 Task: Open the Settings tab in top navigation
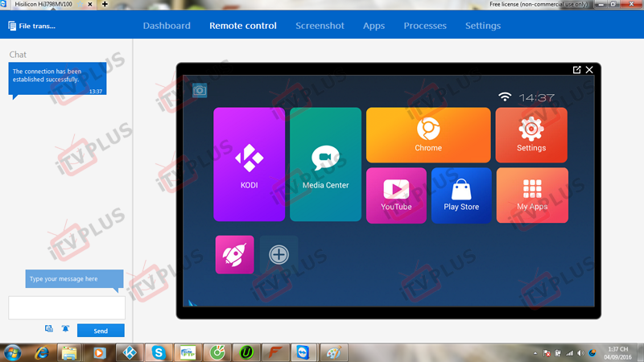(x=482, y=26)
